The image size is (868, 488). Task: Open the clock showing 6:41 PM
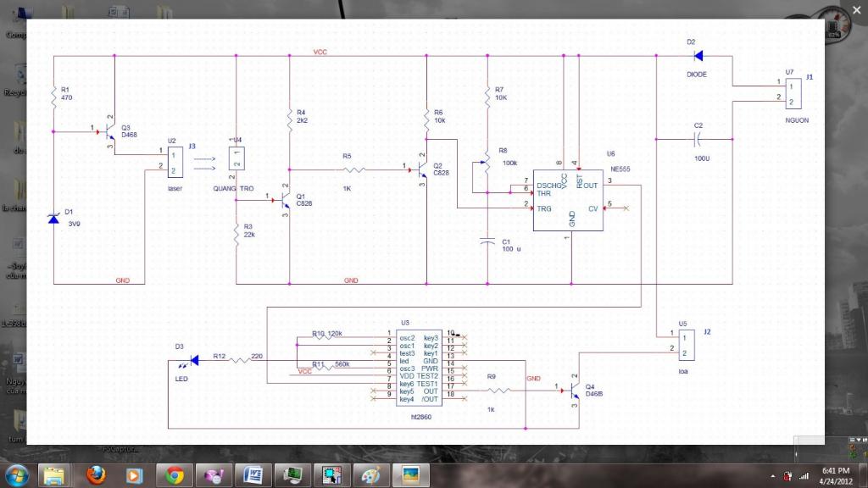tap(837, 476)
